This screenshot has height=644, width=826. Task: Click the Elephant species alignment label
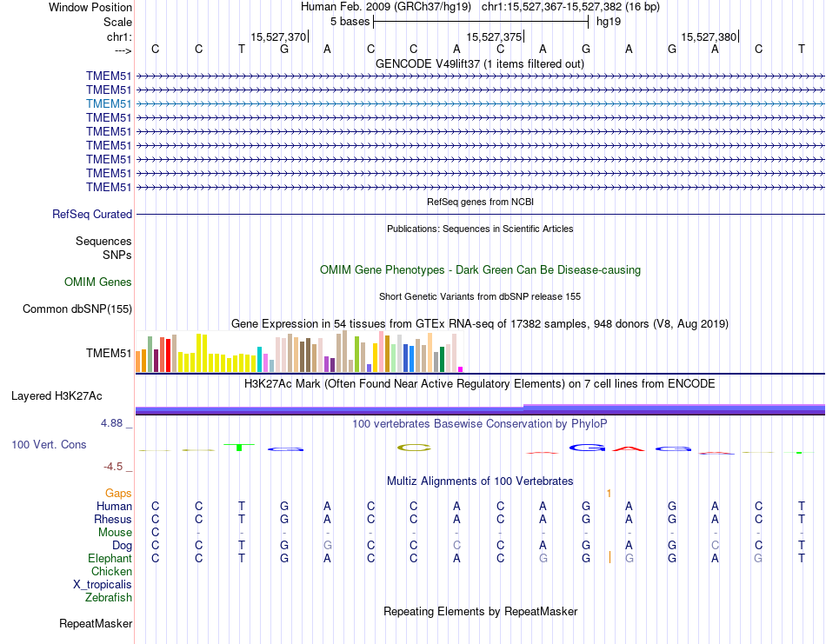pyautogui.click(x=110, y=558)
